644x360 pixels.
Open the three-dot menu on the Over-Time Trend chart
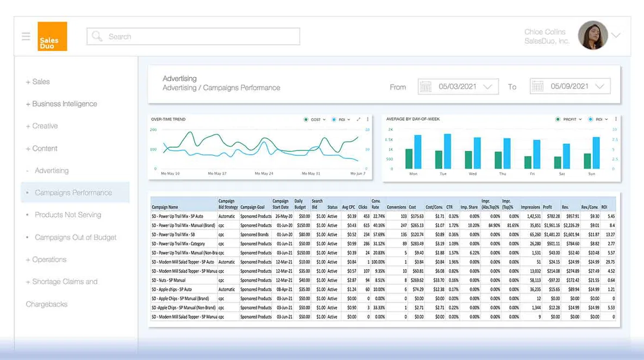pyautogui.click(x=367, y=119)
